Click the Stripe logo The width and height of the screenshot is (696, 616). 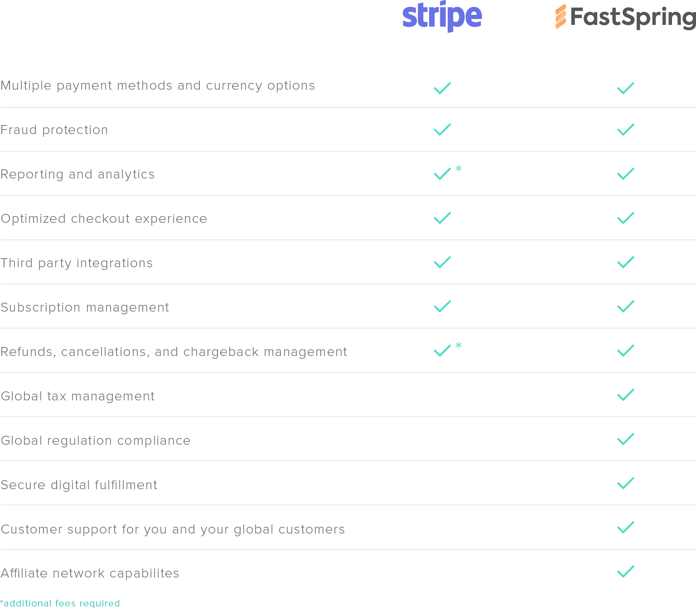(442, 17)
